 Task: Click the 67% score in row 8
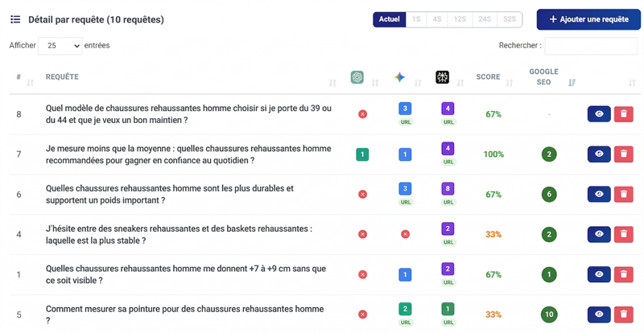coord(493,114)
